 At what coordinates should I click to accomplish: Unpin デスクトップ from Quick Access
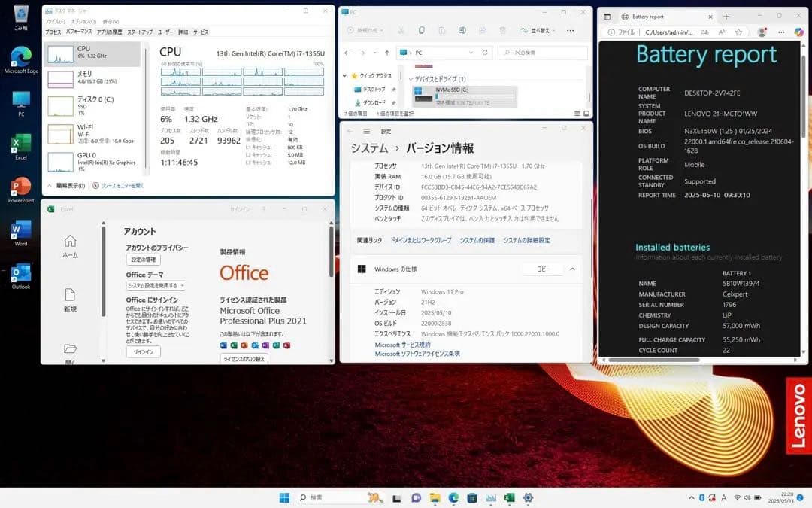pos(395,89)
